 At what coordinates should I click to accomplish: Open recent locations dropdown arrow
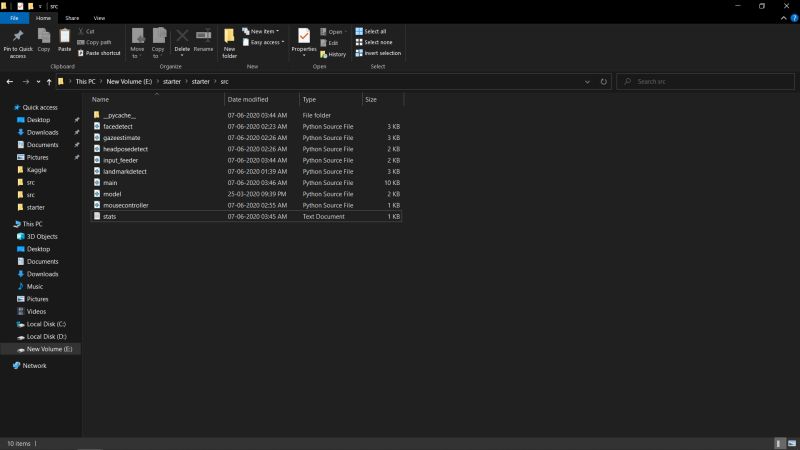pos(38,82)
